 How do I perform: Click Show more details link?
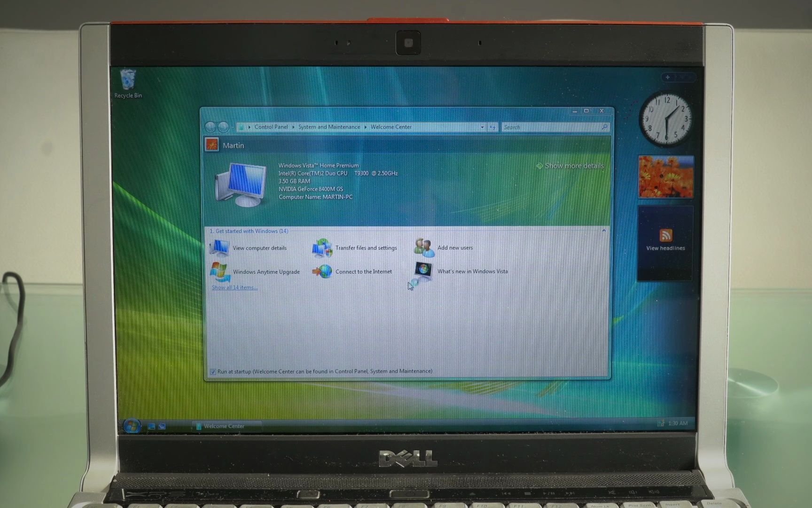tap(570, 166)
